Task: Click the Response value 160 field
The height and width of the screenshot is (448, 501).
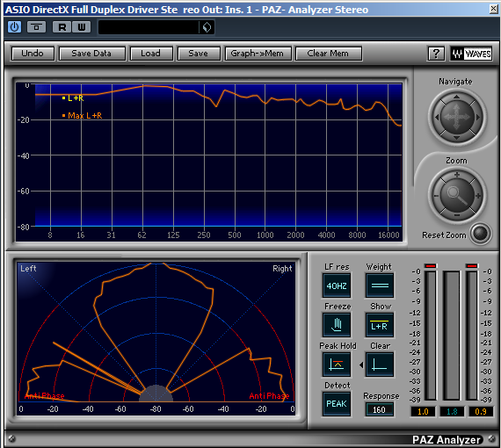Action: (379, 409)
